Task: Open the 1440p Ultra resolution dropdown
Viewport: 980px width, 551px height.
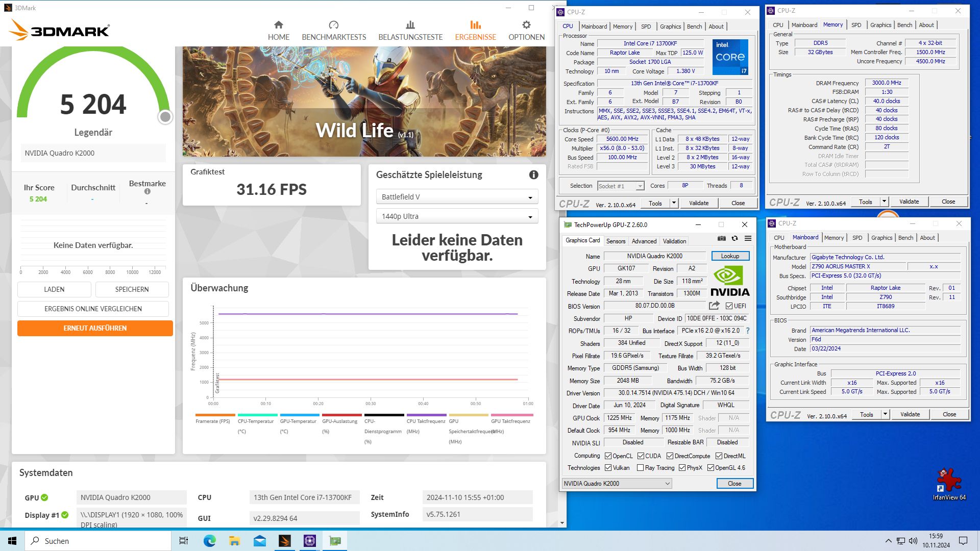Action: point(457,216)
